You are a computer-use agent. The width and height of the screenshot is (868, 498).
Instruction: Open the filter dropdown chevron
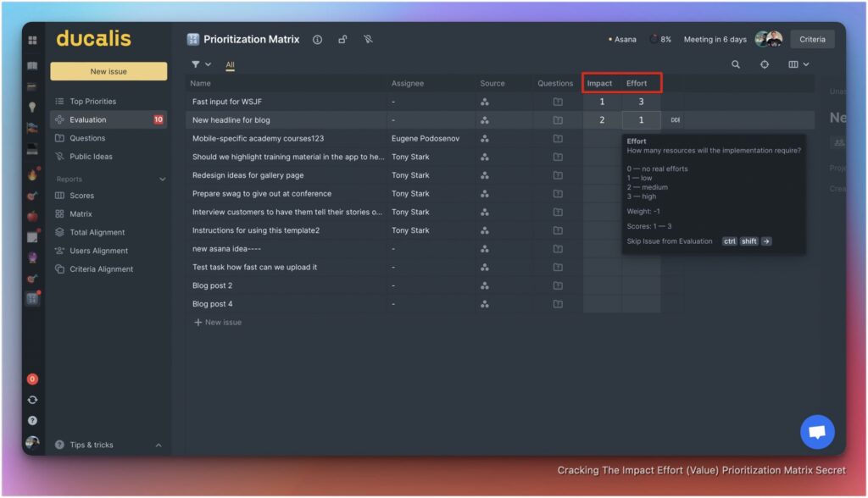(x=206, y=64)
